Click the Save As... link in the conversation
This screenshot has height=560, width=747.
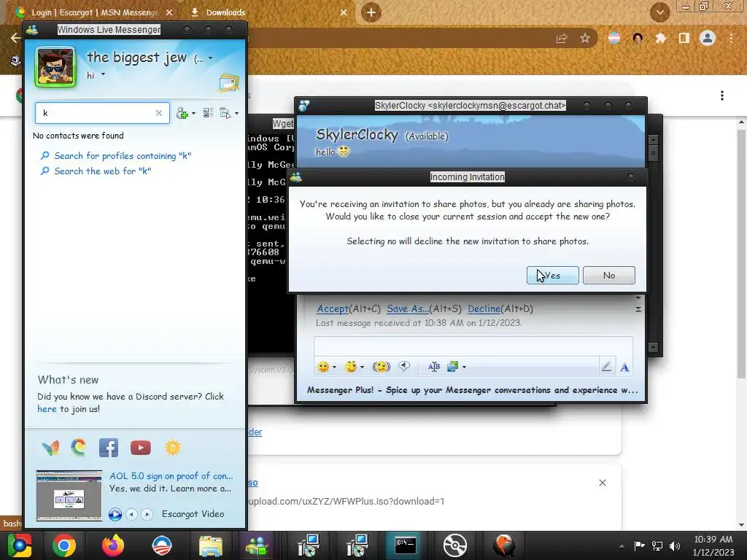click(408, 308)
